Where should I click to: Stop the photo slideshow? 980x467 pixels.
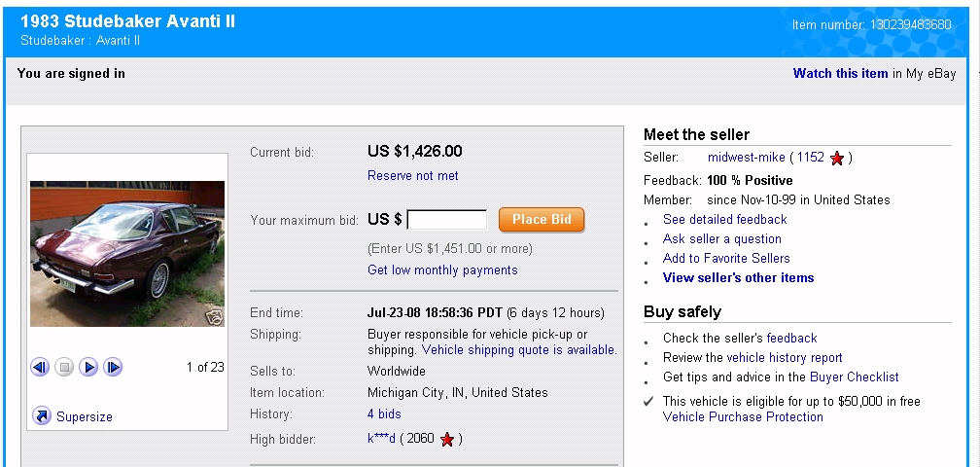coord(64,367)
